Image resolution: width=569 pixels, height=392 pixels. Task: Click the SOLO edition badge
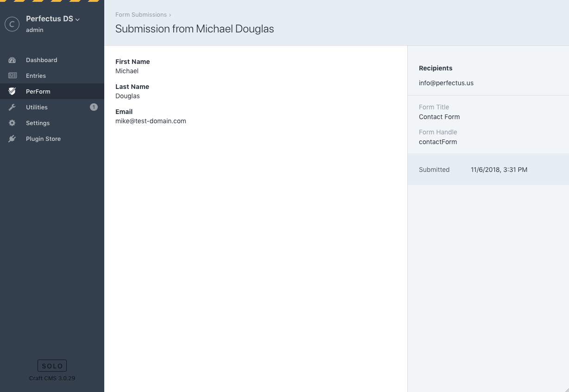click(52, 366)
